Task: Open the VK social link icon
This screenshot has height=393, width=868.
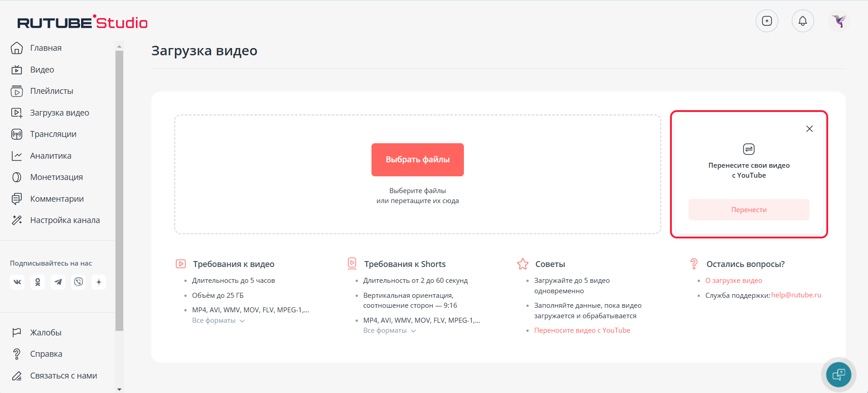Action: [x=17, y=282]
